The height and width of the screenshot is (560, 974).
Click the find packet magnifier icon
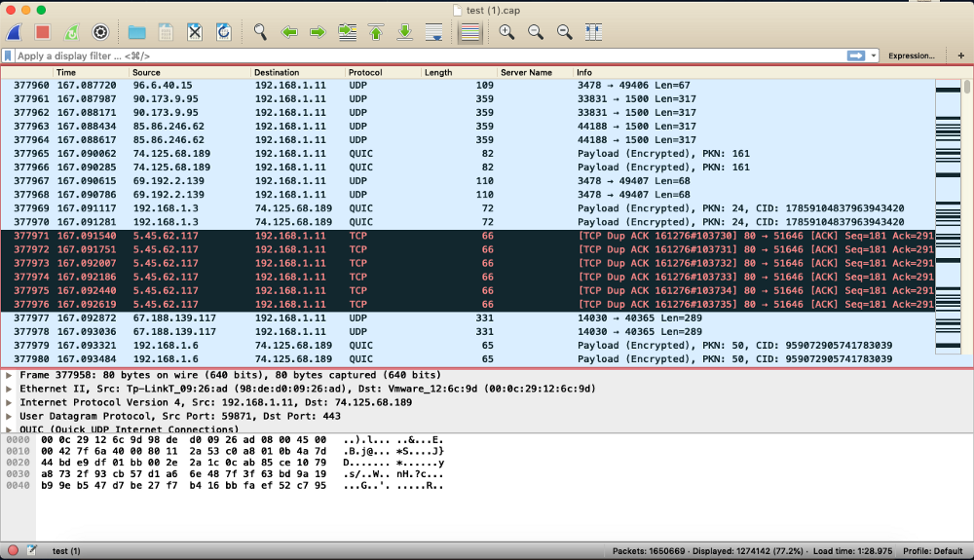(x=260, y=32)
